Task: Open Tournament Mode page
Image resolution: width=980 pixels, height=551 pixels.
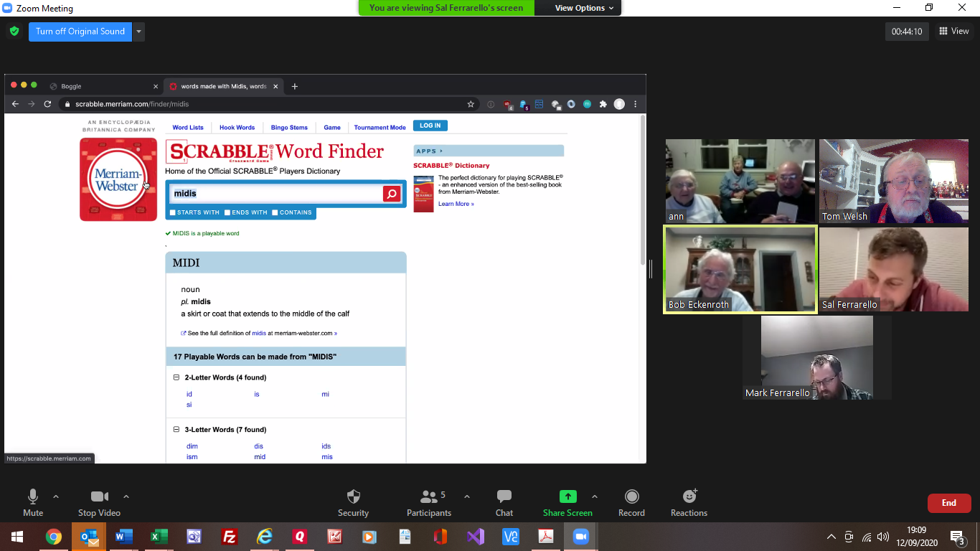Action: [x=380, y=128]
